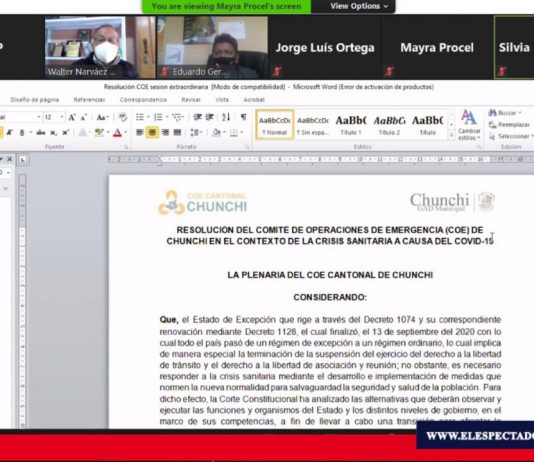Apply italic formatting to the text

coord(10,133)
